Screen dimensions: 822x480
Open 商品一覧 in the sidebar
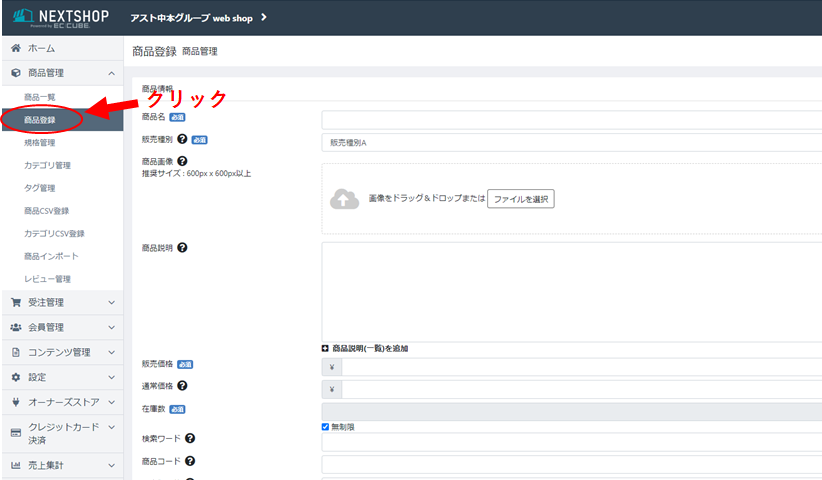[40, 97]
